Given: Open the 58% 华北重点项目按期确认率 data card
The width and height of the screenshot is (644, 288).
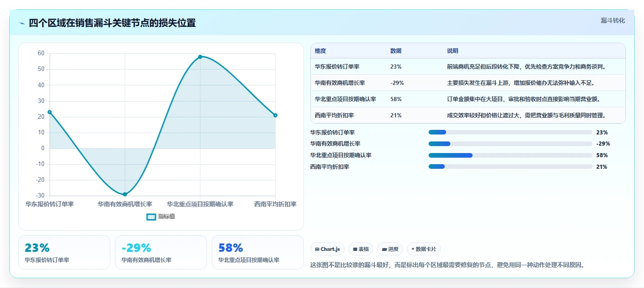Looking at the screenshot, I should coord(258,252).
